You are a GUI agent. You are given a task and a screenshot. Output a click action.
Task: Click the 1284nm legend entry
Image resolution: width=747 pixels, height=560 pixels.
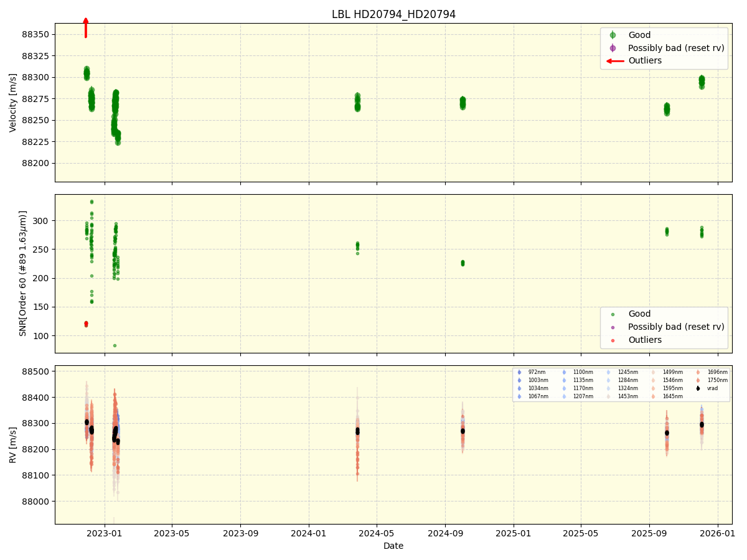point(622,380)
